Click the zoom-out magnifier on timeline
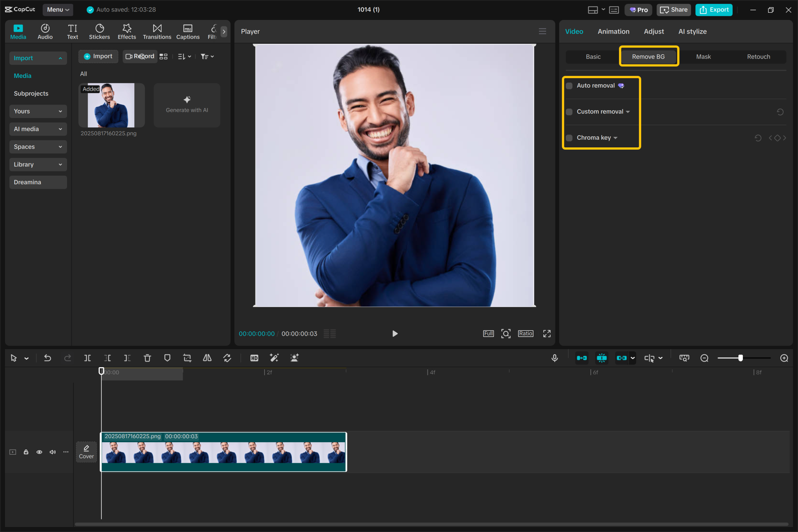The height and width of the screenshot is (532, 798). (704, 358)
